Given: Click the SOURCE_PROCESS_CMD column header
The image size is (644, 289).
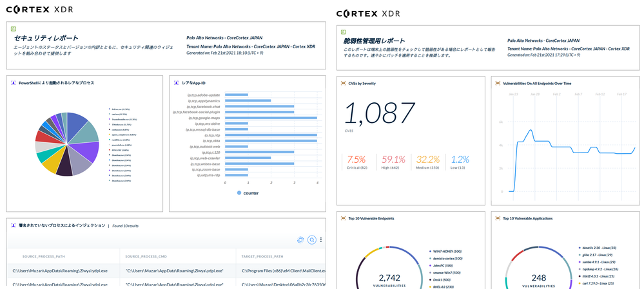Looking at the screenshot, I should [146, 257].
